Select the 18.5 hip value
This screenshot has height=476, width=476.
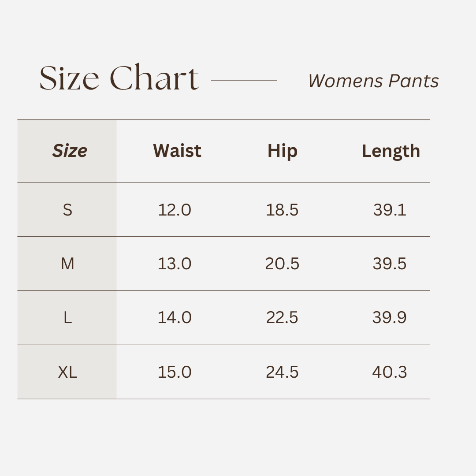click(x=282, y=210)
